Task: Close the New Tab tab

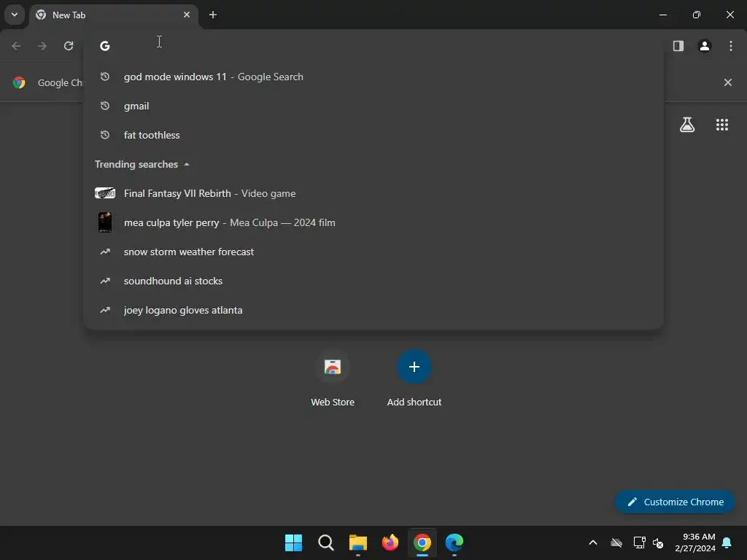Action: [187, 15]
